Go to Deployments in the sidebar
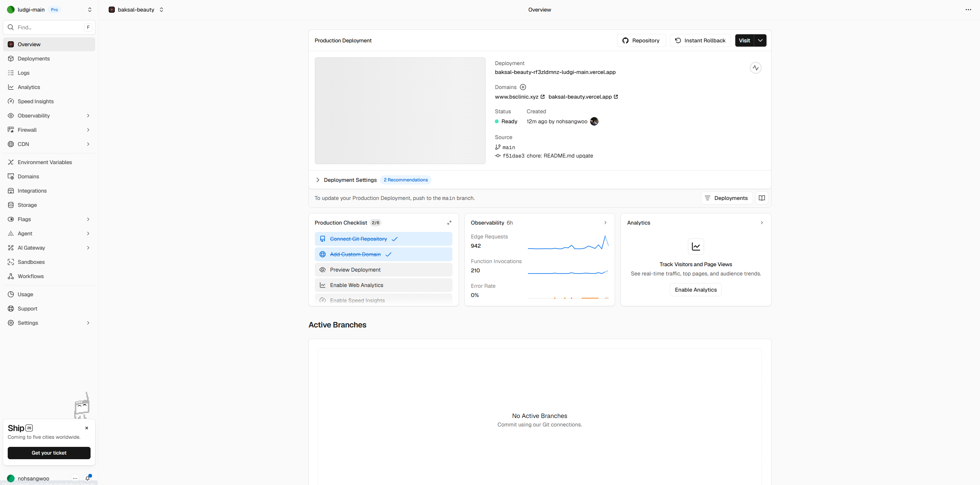 49,59
